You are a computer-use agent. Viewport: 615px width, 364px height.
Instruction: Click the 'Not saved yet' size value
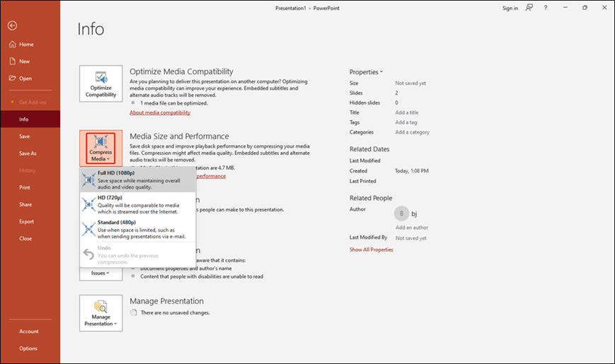pyautogui.click(x=410, y=83)
